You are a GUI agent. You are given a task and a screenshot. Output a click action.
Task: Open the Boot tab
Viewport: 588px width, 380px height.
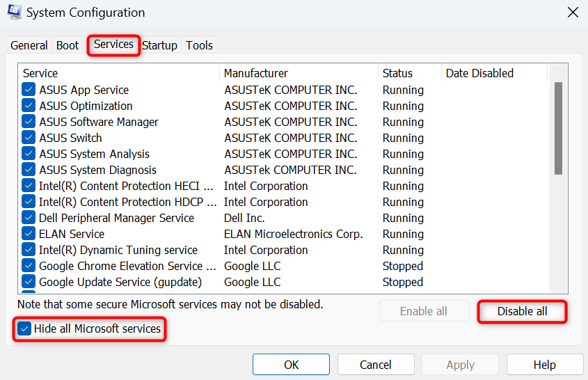pos(67,45)
